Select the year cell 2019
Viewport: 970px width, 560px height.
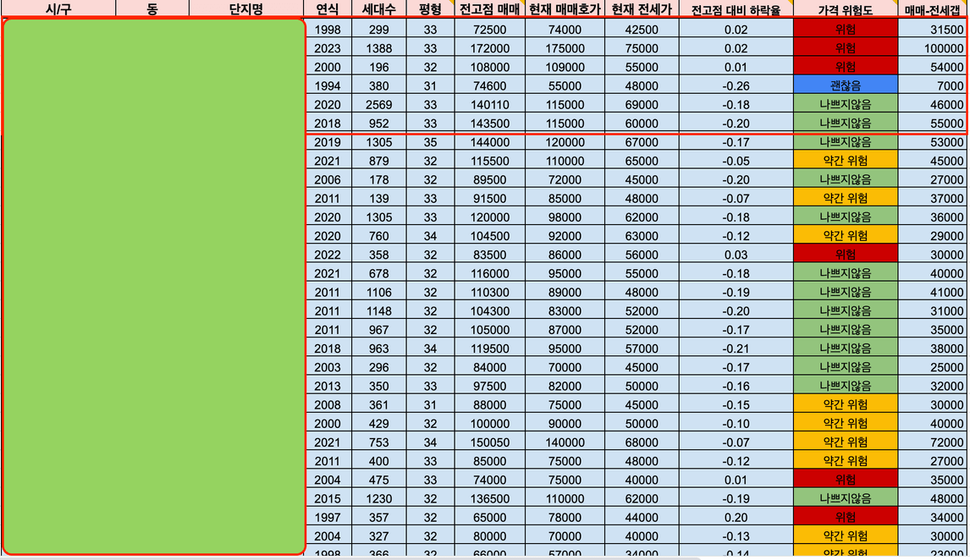pos(328,141)
